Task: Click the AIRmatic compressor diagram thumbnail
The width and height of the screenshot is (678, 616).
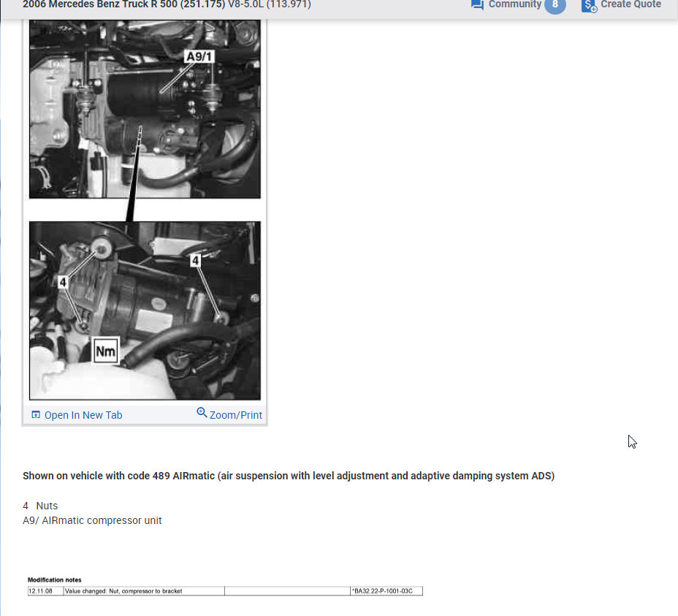Action: coord(144,110)
